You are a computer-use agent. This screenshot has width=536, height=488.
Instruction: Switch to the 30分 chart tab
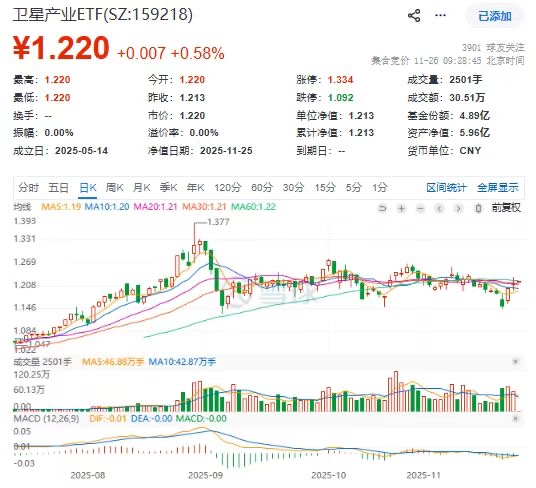293,188
